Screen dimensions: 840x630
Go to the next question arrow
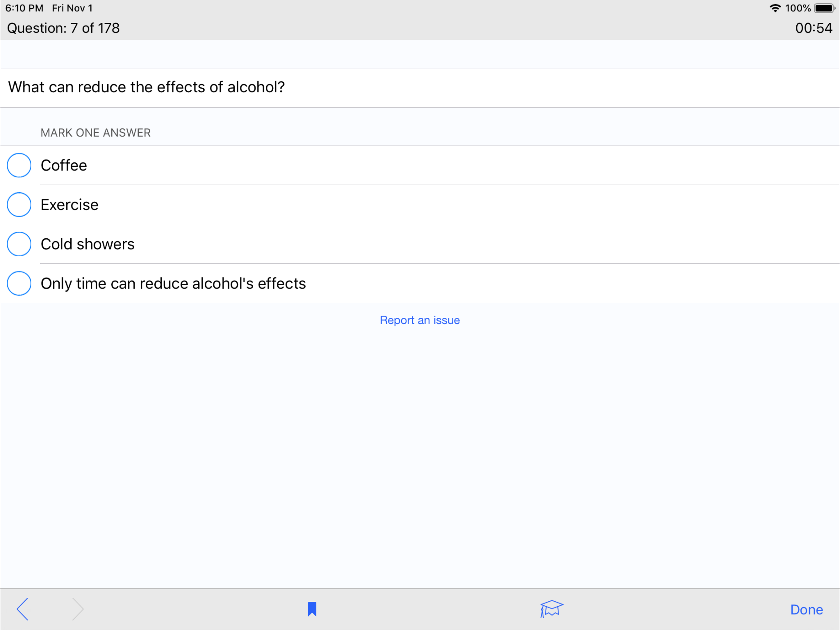point(77,609)
